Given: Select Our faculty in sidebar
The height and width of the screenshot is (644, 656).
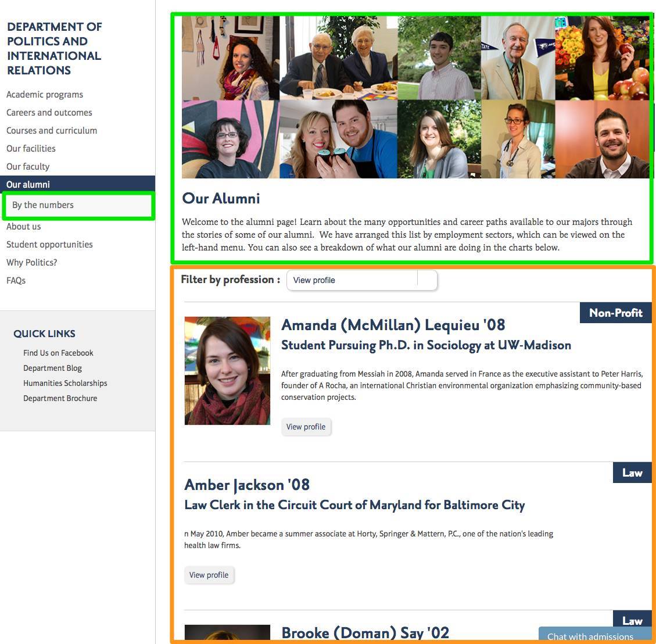Looking at the screenshot, I should pos(28,167).
